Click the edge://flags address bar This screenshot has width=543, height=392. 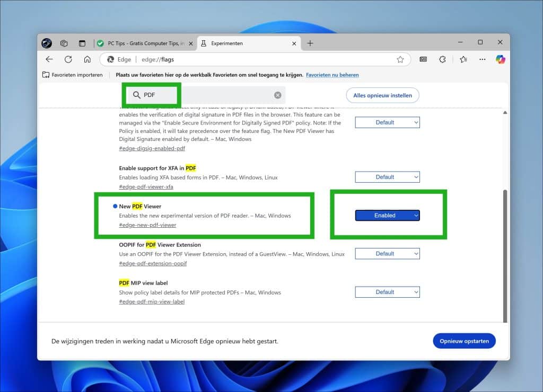[255, 59]
